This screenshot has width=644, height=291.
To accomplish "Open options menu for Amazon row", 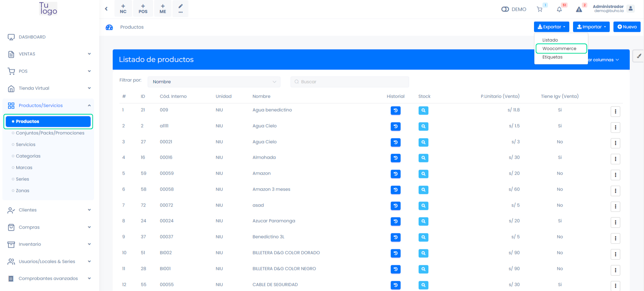I will pos(615,175).
